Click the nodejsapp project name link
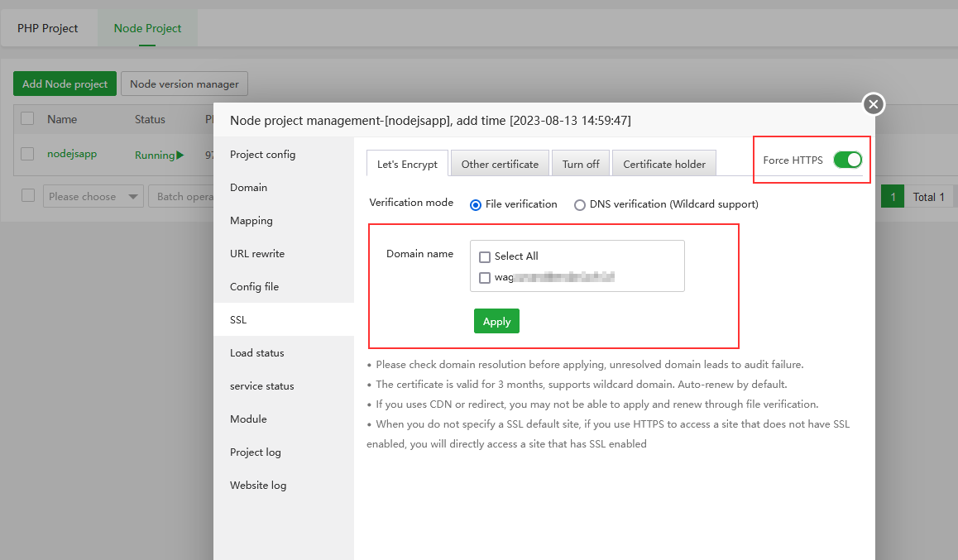This screenshot has width=958, height=560. point(74,154)
